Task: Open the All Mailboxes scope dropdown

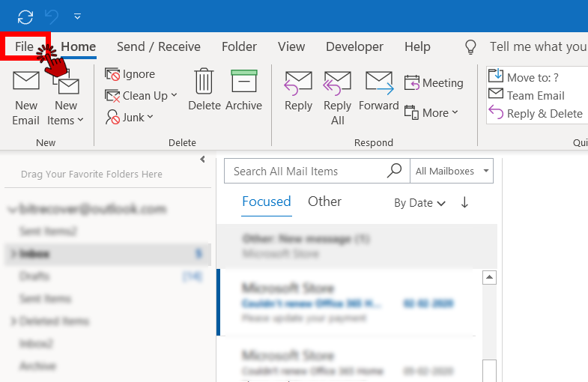Action: (452, 171)
